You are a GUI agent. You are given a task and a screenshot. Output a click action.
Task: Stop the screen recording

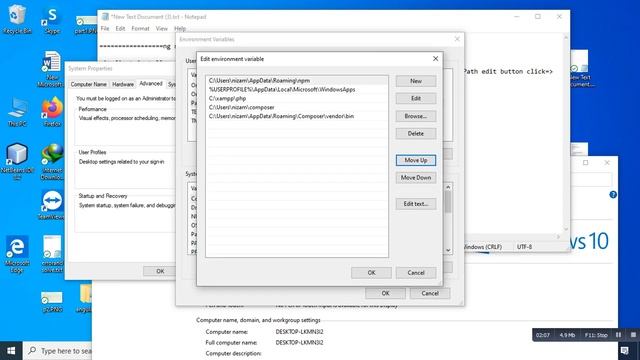pyautogui.click(x=633, y=335)
